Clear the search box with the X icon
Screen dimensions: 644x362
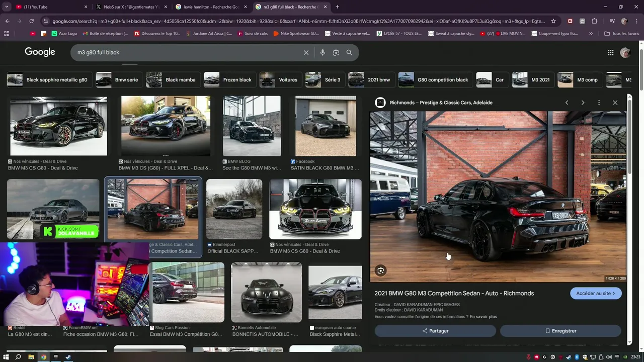coord(306,52)
